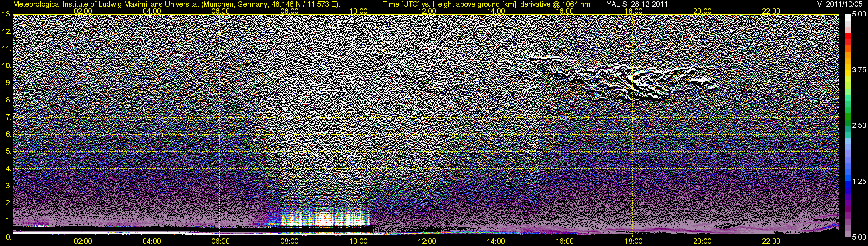Click the color scale value "1.25"

(859, 181)
